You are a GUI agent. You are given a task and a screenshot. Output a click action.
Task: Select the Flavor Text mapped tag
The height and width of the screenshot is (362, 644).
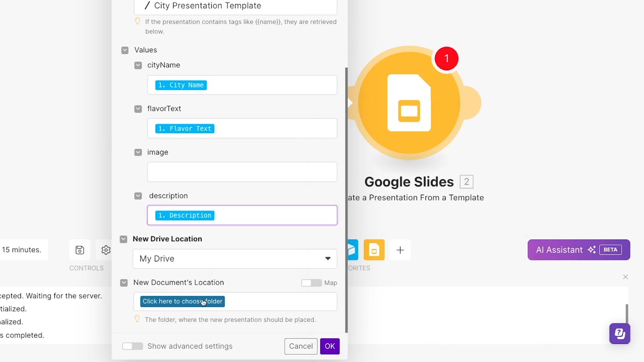coord(185,129)
